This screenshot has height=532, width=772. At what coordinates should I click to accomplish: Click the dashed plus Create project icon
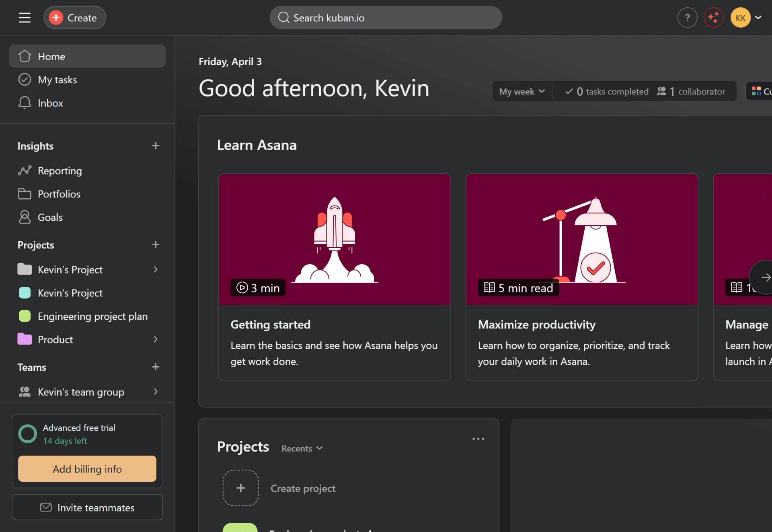(240, 488)
